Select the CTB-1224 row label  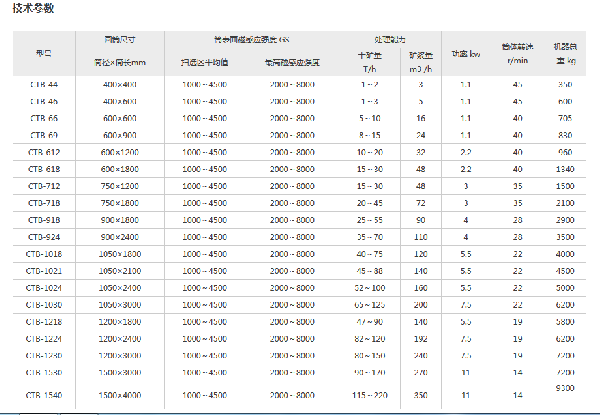pos(44,339)
